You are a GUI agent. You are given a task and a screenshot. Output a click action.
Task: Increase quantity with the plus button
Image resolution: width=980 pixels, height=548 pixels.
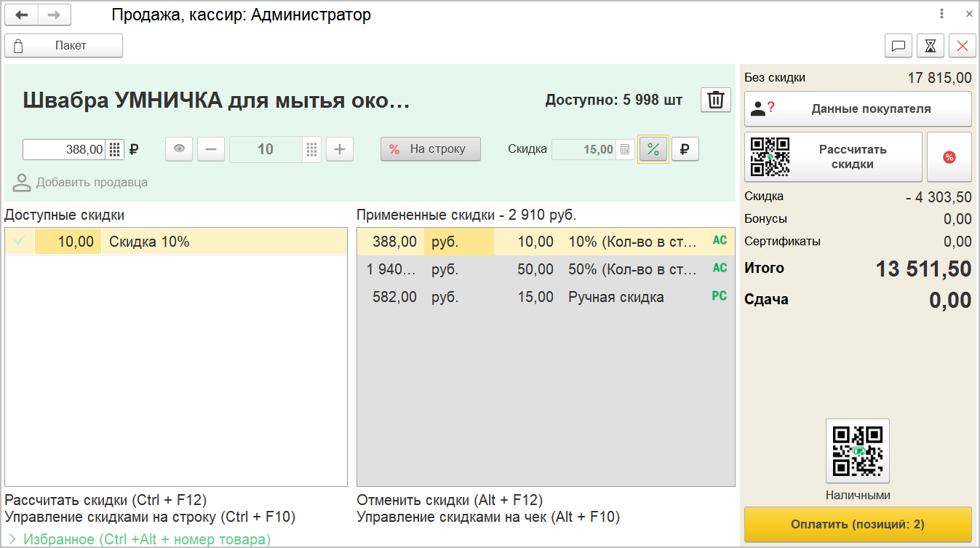pos(340,149)
